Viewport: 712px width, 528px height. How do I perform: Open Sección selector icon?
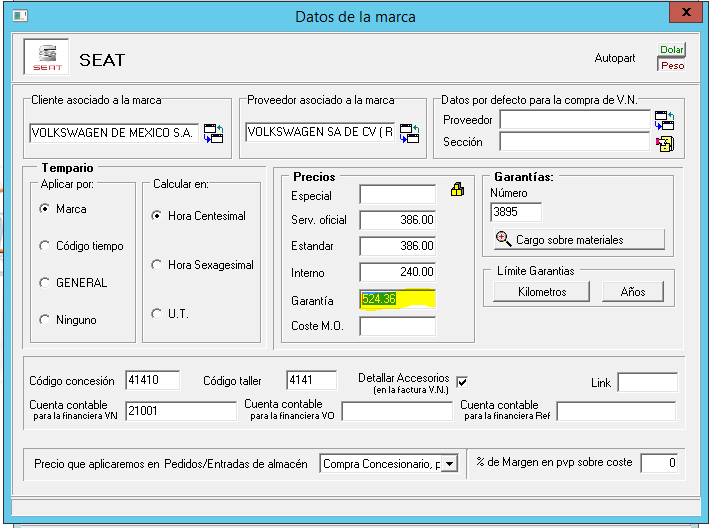(x=665, y=144)
